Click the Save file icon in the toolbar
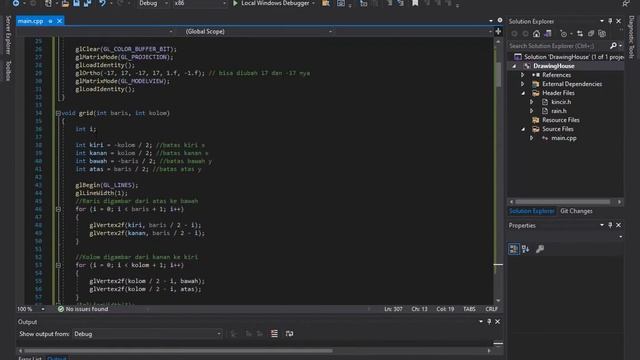Image resolution: width=640 pixels, height=360 pixels. [76, 3]
